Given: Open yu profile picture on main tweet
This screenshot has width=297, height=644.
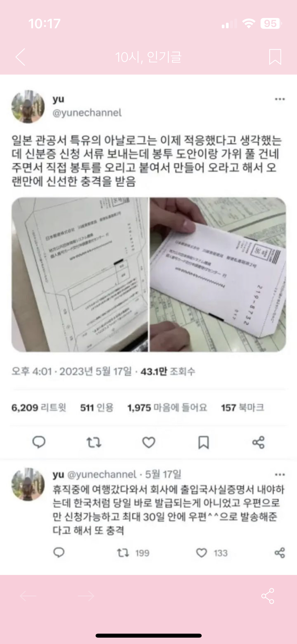Looking at the screenshot, I should (x=28, y=107).
